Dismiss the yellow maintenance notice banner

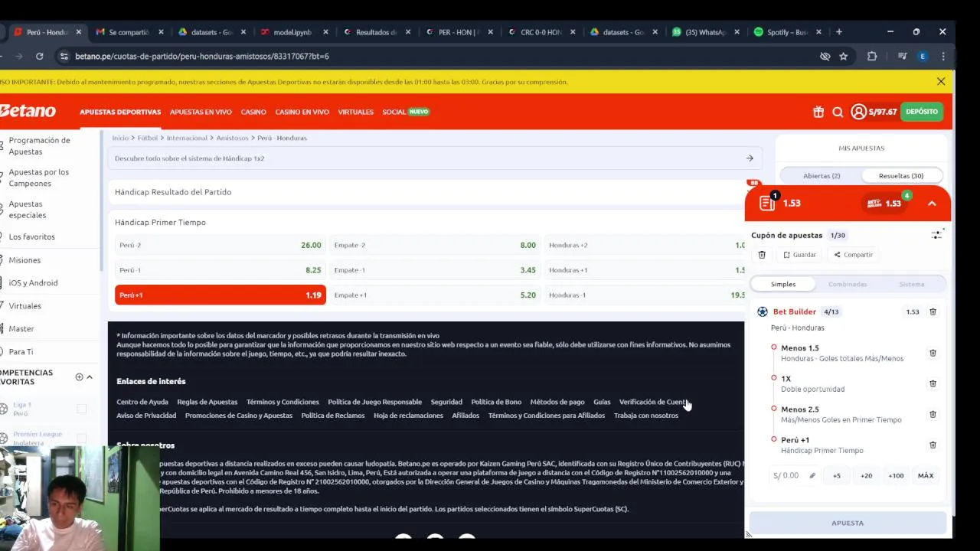click(x=941, y=81)
